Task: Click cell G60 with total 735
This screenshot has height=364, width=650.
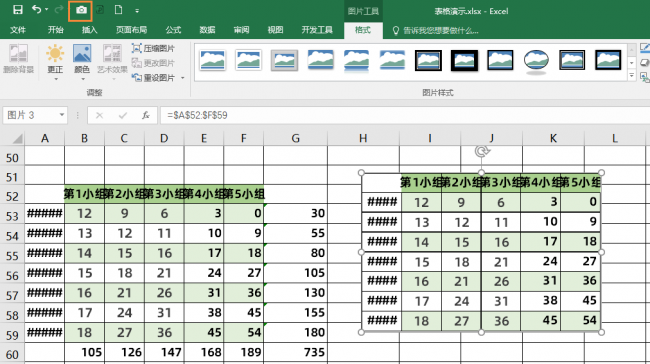Action: (295, 352)
